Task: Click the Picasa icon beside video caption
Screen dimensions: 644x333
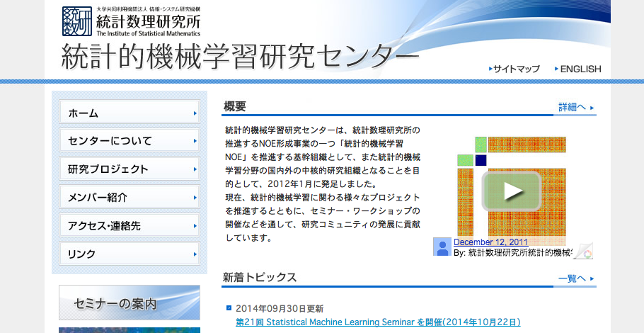Action: coord(584,252)
